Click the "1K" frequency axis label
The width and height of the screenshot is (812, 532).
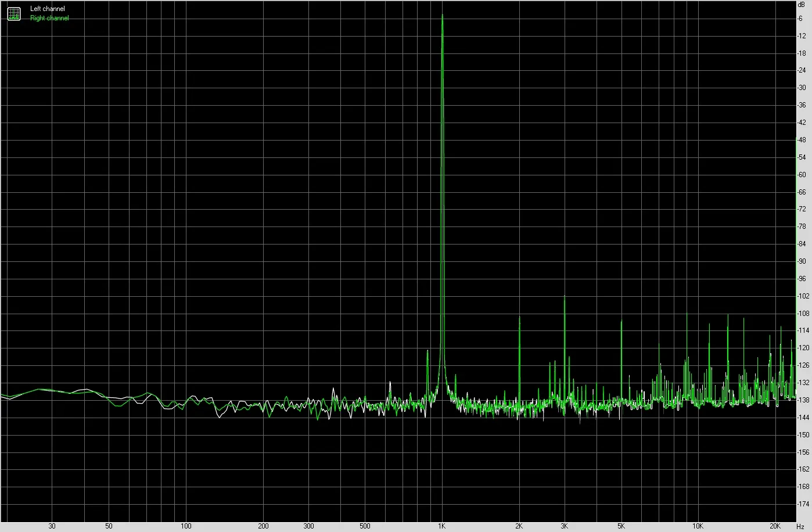[x=442, y=526]
